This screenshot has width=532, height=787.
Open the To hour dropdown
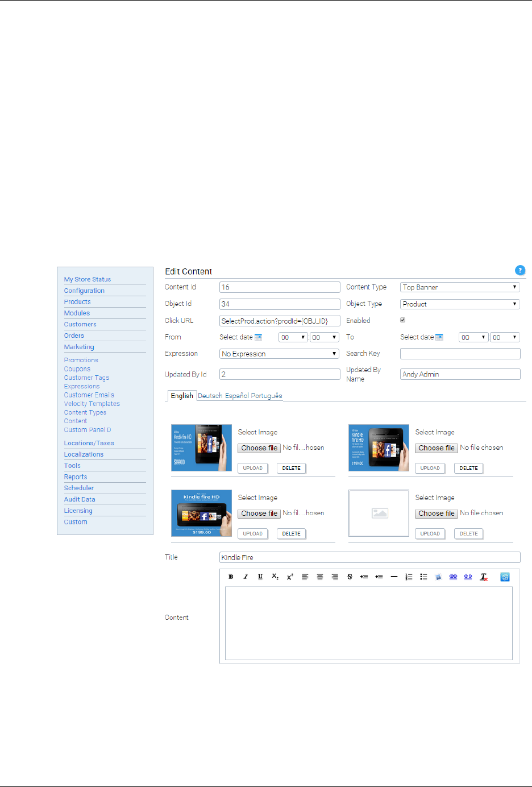point(473,337)
